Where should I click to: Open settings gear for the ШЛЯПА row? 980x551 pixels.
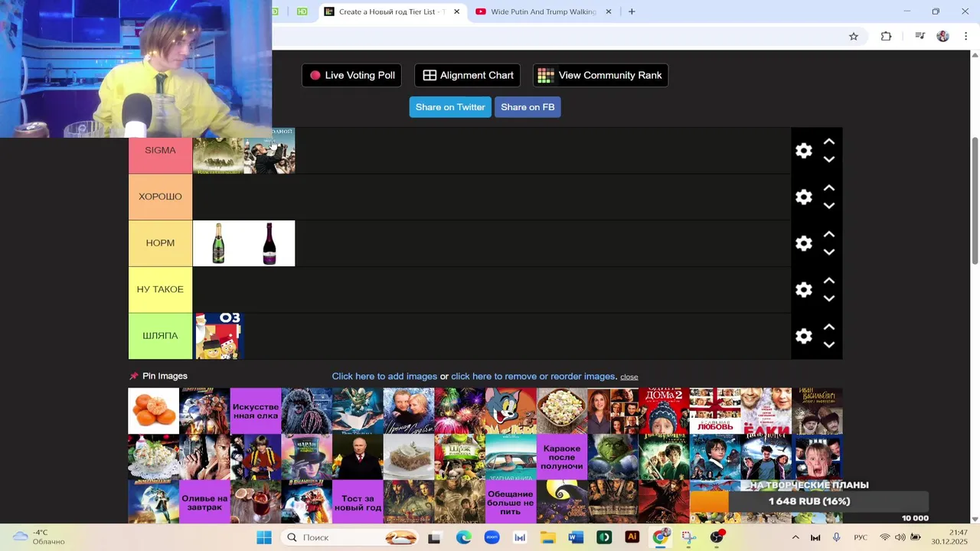pos(803,336)
